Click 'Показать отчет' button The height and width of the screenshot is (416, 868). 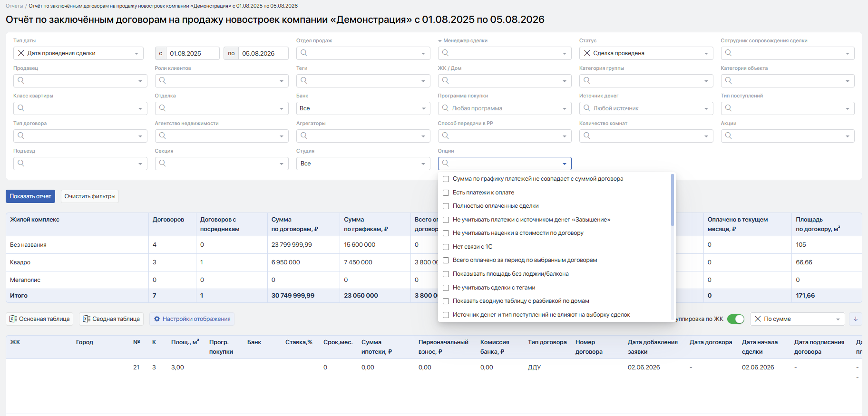[30, 196]
